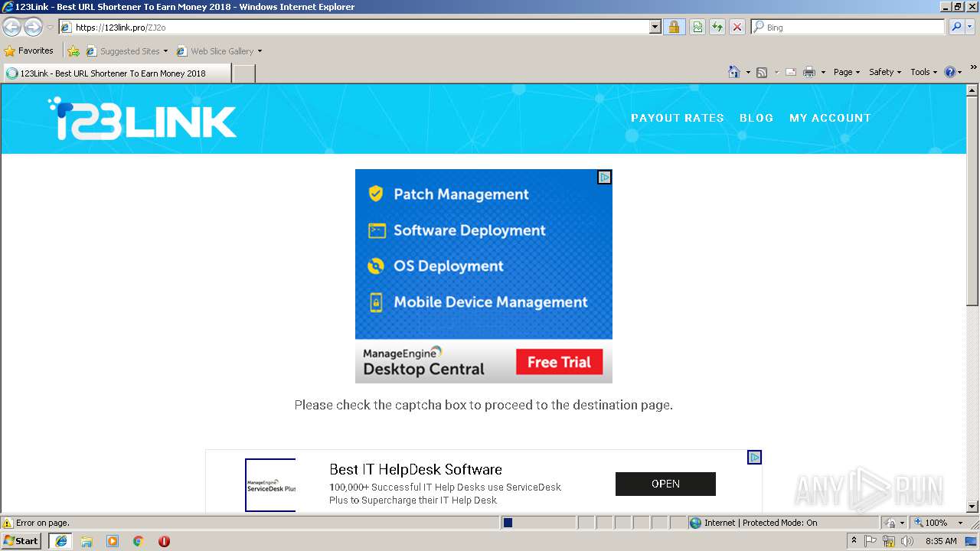Open the security lock icon in address bar

(x=674, y=28)
